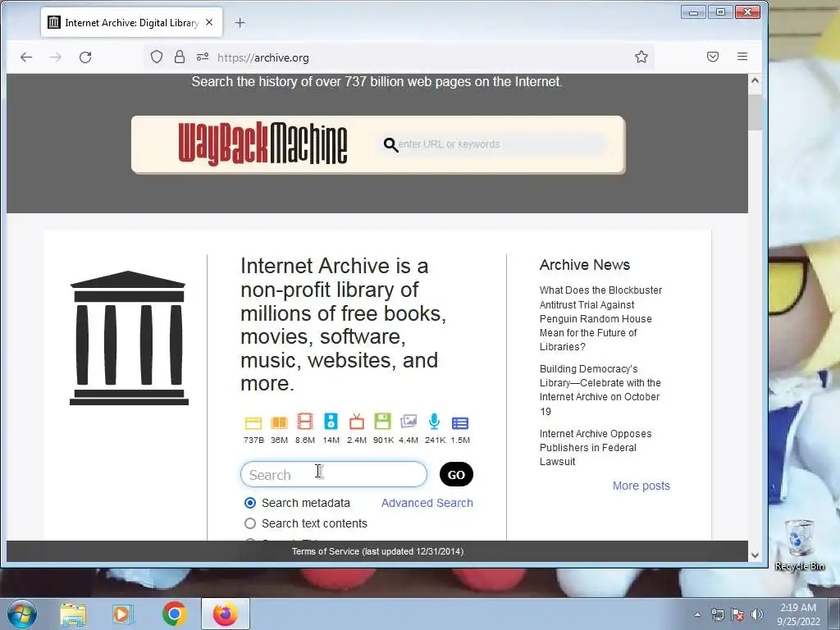Click the More posts link
The height and width of the screenshot is (630, 840).
(x=641, y=486)
